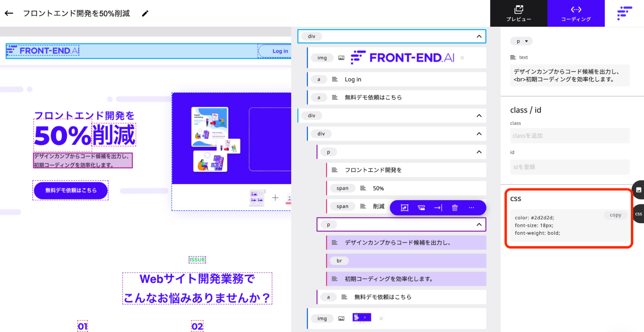Switch to the プレビュー tab
Screen dimensions: 644x332
(519, 13)
